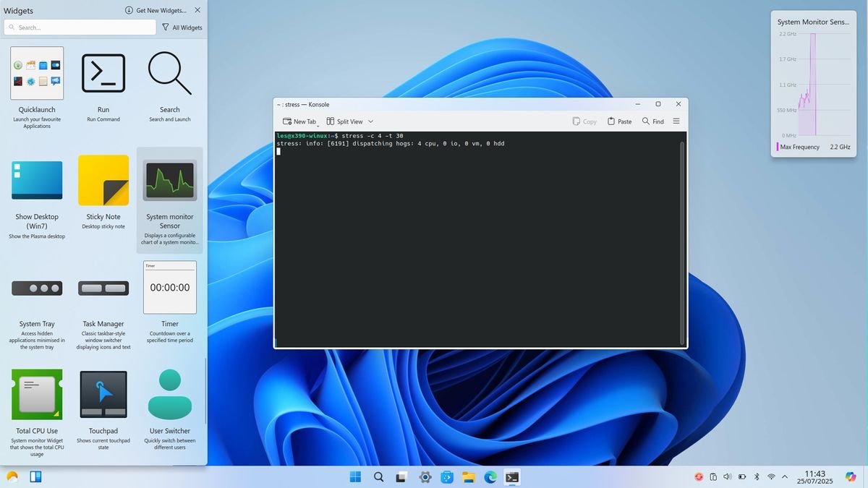Click the Touchpad widget icon
Image resolution: width=868 pixels, height=488 pixels.
tap(103, 393)
